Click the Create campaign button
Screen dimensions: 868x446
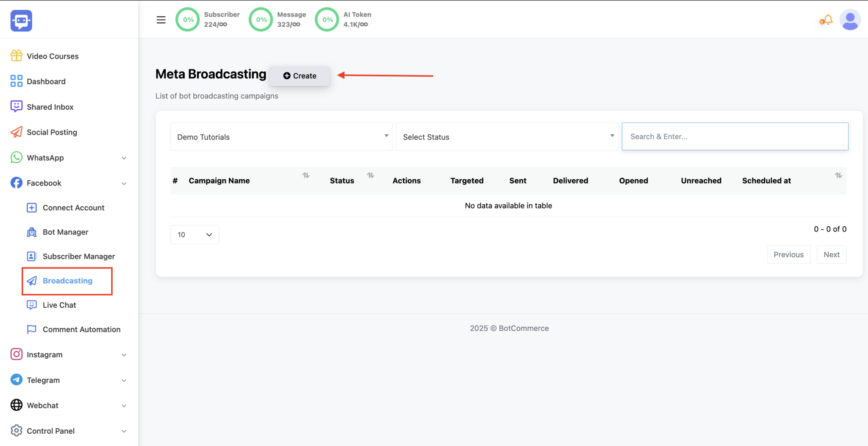[x=300, y=76]
